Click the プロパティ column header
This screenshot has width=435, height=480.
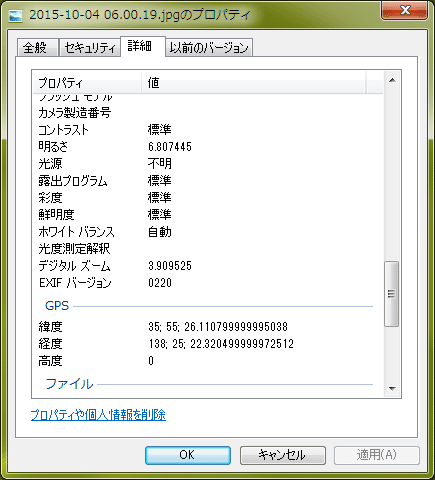tap(87, 83)
